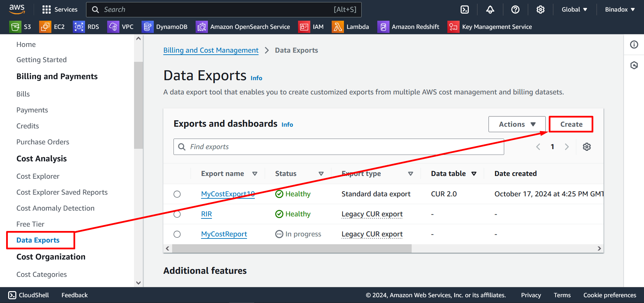Launch CloudShell from top bar icon

pyautogui.click(x=465, y=10)
